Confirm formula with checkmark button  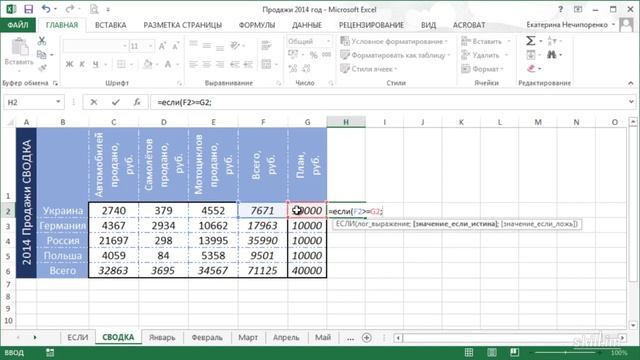pos(116,102)
